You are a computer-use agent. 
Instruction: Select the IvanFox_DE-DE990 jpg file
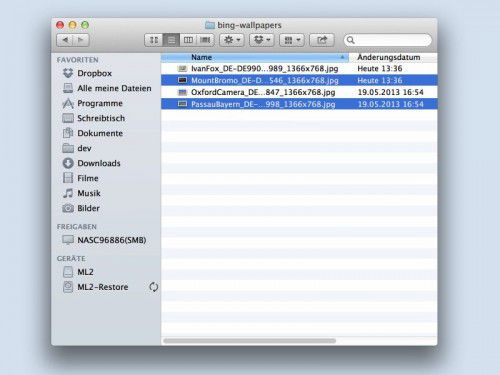[x=299, y=69]
